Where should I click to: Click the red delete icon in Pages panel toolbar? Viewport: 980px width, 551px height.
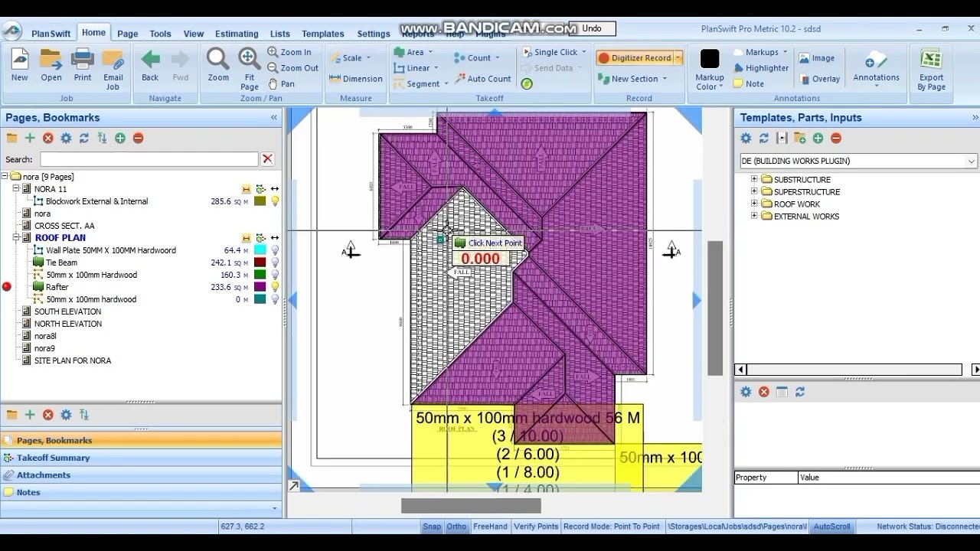(47, 139)
